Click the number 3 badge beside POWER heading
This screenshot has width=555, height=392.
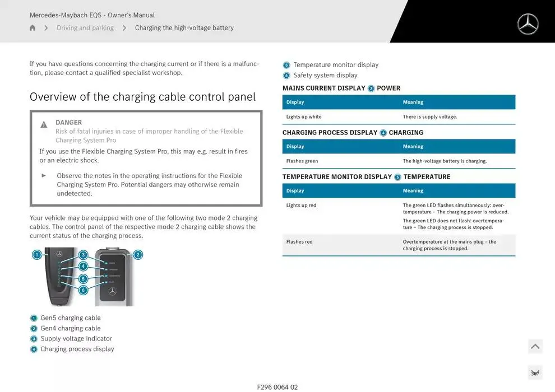coord(371,88)
